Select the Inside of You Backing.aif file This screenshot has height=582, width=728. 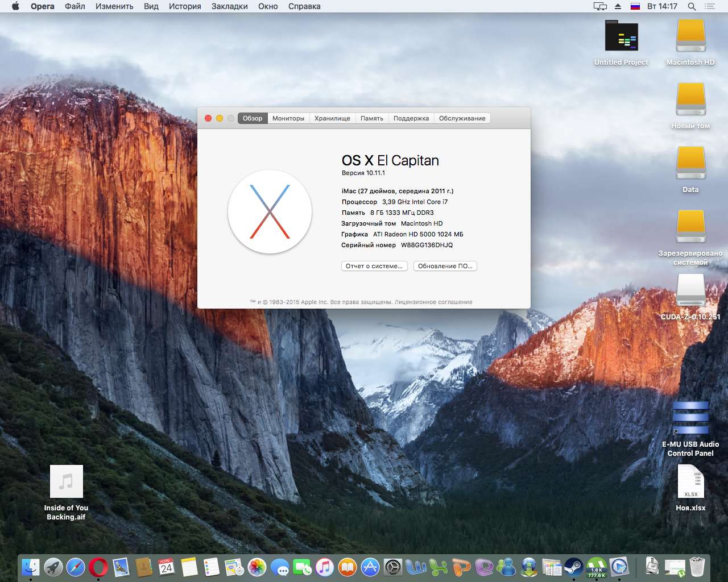pyautogui.click(x=66, y=482)
